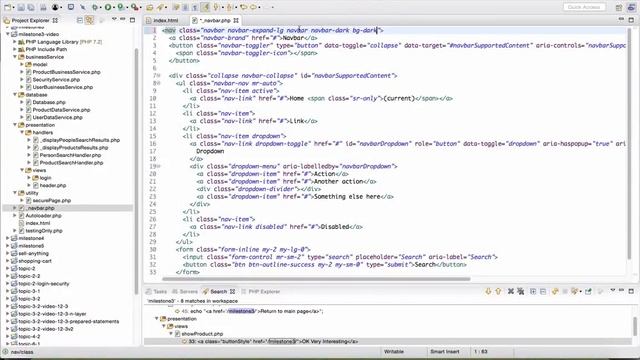Viewport: 640px width, 360px height.
Task: Select Autoloader.php file
Action: pos(43,216)
